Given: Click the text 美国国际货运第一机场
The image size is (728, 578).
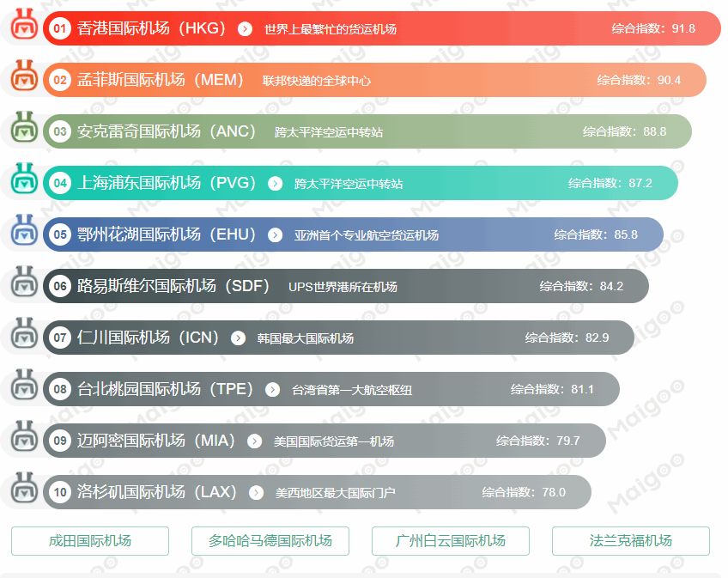Looking at the screenshot, I should tap(334, 441).
